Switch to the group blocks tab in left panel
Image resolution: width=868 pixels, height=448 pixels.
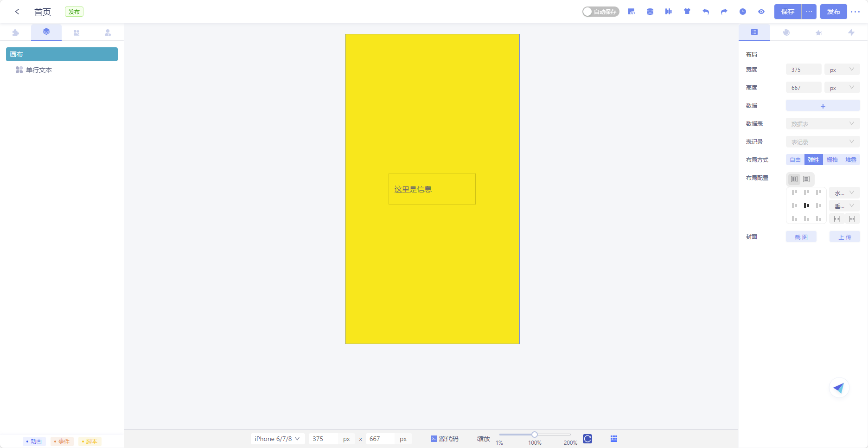click(x=77, y=32)
